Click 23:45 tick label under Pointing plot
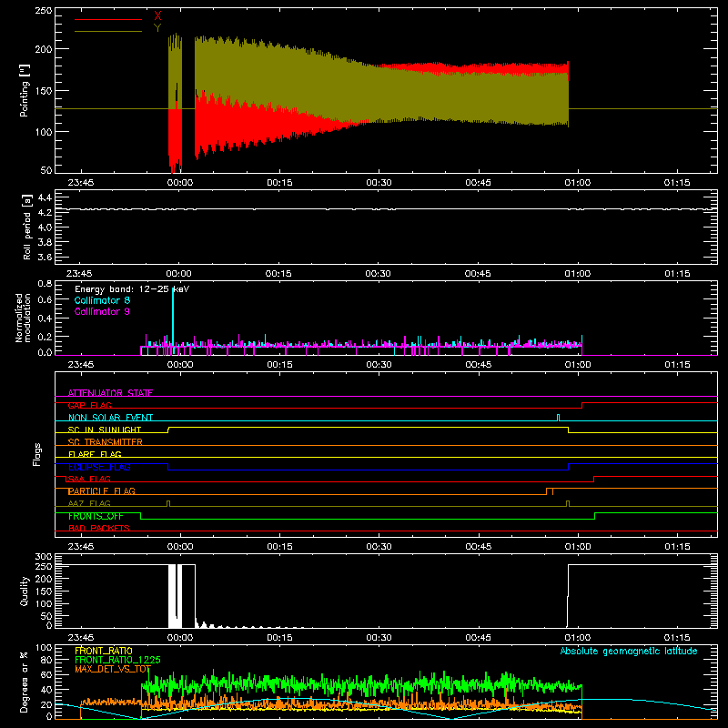This screenshot has width=728, height=728. coord(81,183)
